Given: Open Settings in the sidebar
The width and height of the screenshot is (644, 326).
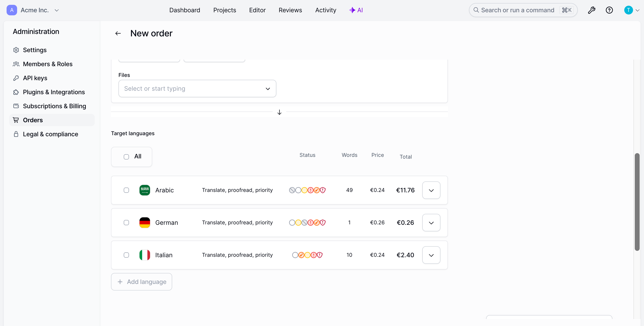Looking at the screenshot, I should tap(52, 50).
